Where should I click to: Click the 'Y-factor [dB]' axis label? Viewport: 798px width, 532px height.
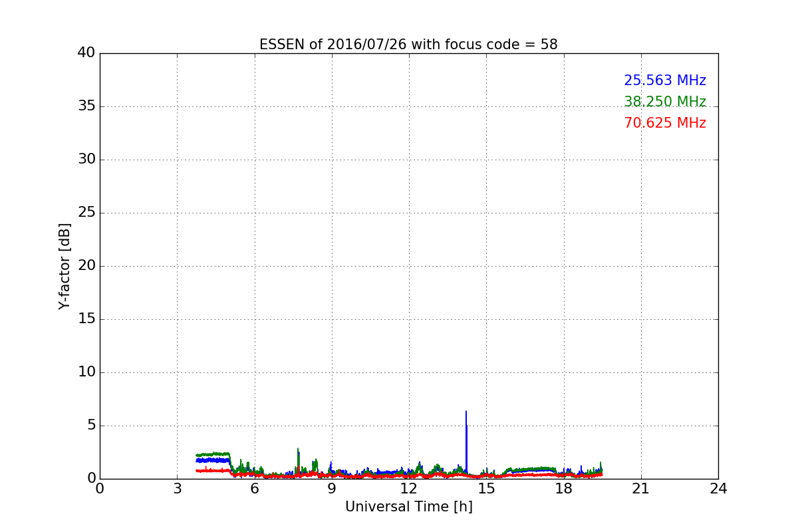pyautogui.click(x=65, y=266)
